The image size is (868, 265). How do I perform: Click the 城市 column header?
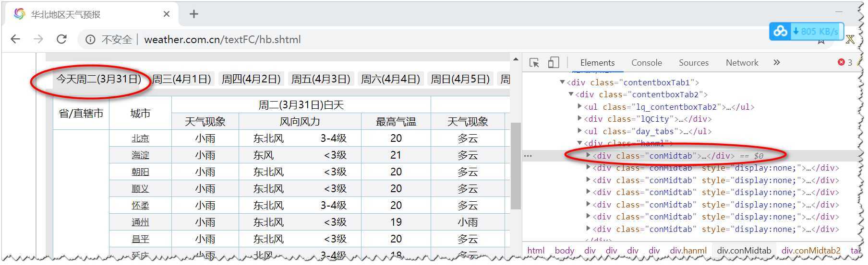tap(140, 113)
